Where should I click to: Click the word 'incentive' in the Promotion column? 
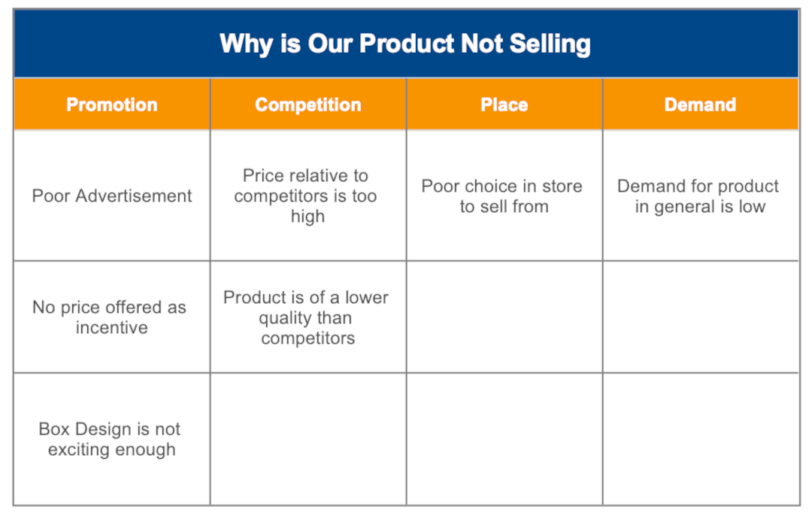112,328
